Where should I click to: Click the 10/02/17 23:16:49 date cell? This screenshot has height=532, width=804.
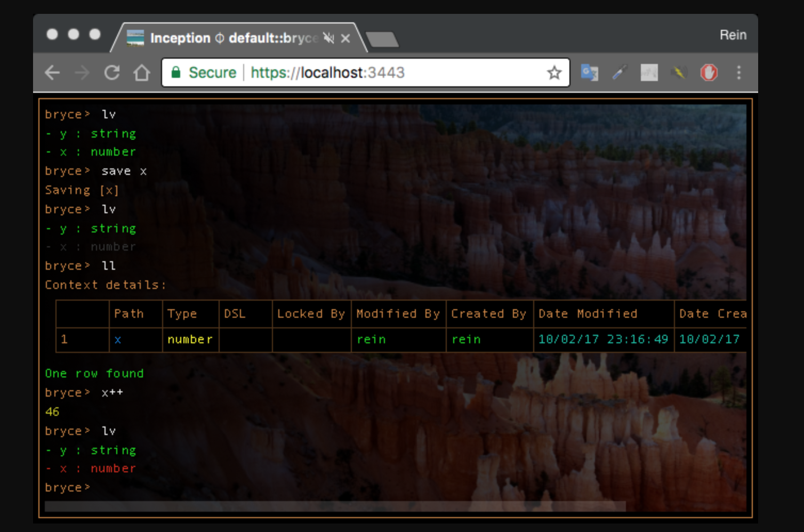tap(603, 339)
